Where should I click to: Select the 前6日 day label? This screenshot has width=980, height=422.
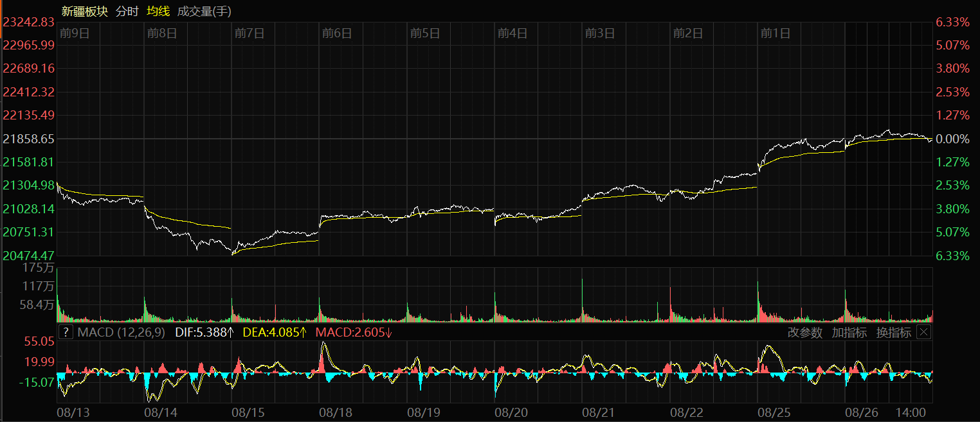tap(337, 33)
